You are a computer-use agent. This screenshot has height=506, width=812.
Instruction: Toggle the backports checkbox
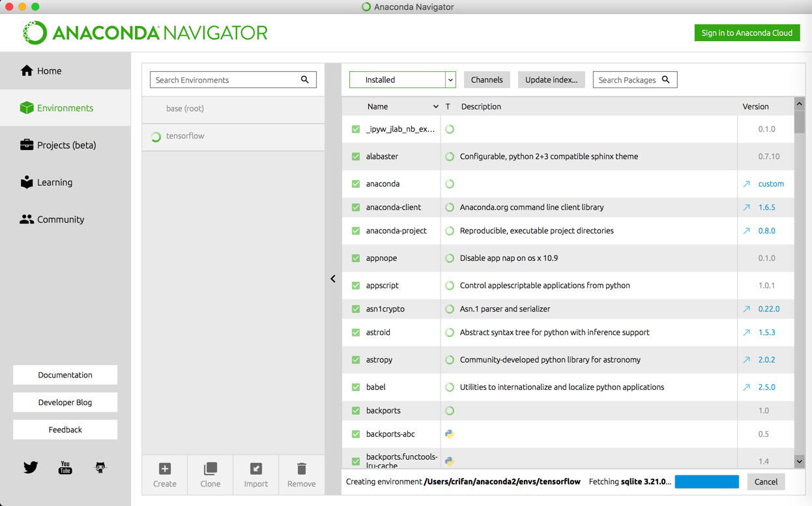tap(356, 411)
